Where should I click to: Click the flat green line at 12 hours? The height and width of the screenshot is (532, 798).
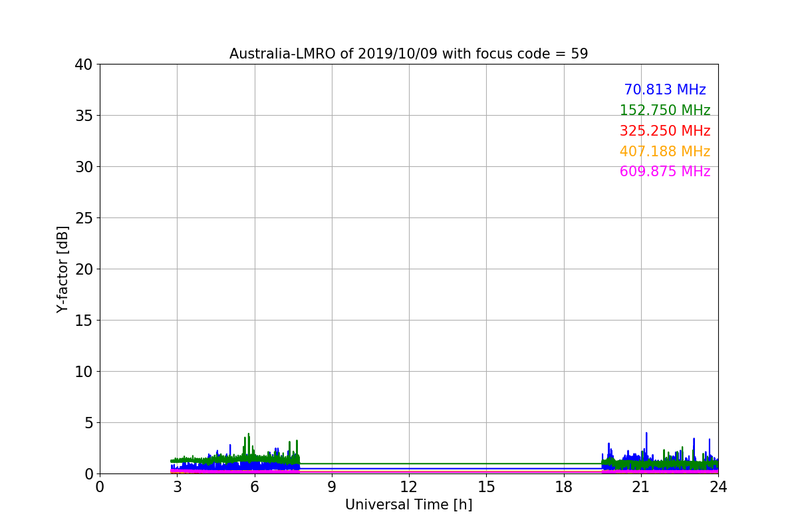pos(408,464)
